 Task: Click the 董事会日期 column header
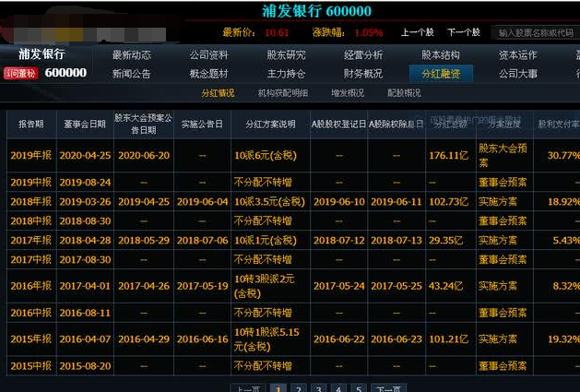85,124
